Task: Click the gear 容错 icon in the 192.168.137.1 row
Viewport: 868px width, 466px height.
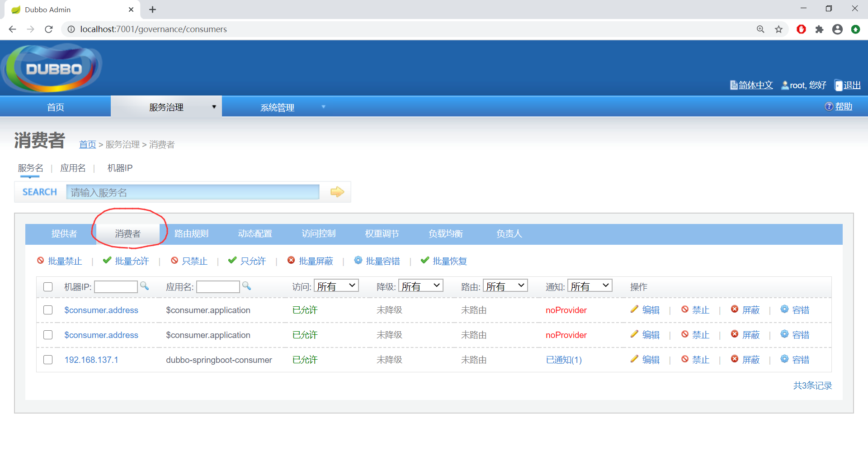Action: 784,359
